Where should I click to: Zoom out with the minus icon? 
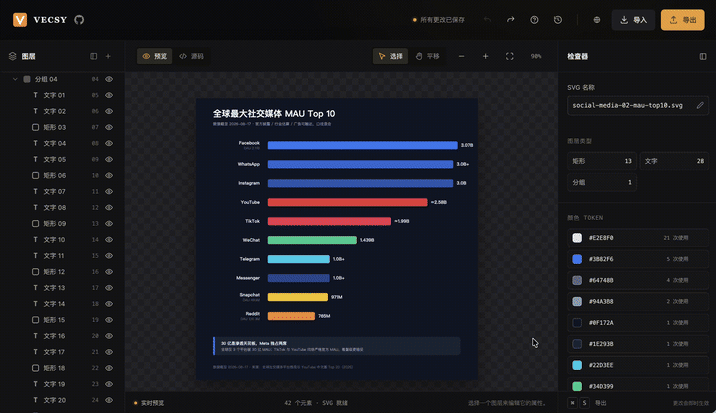pos(462,56)
